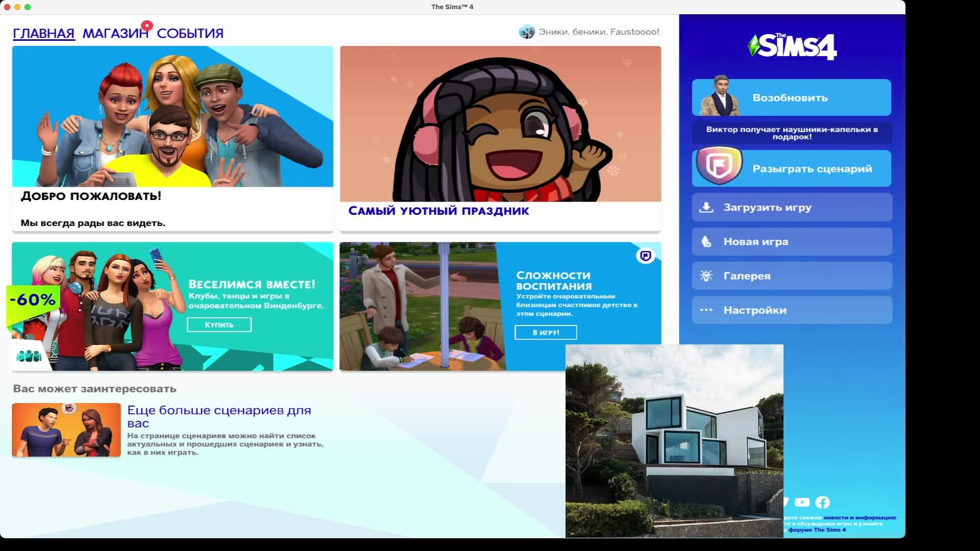Open the YouTube social icon

[802, 503]
